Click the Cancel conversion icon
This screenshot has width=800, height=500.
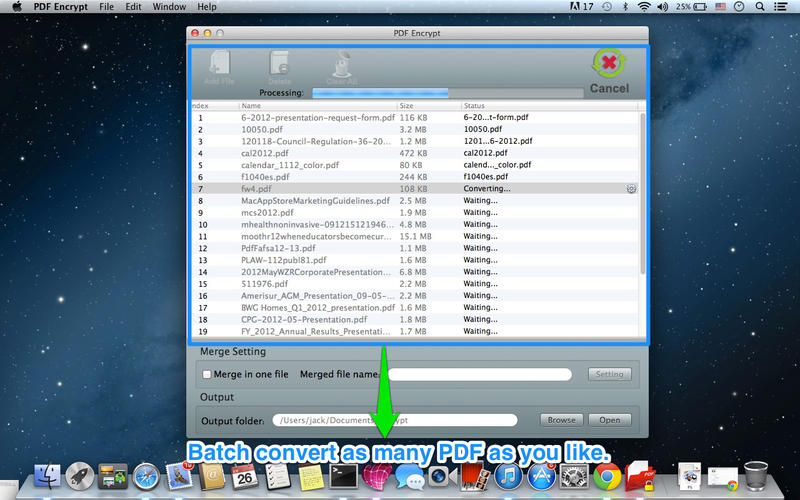pos(609,63)
